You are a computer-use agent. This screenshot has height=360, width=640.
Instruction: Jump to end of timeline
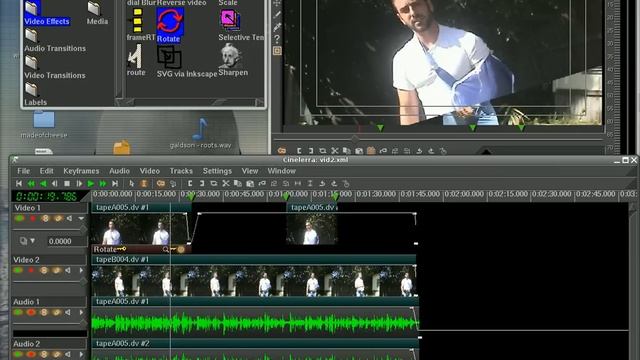tap(115, 184)
